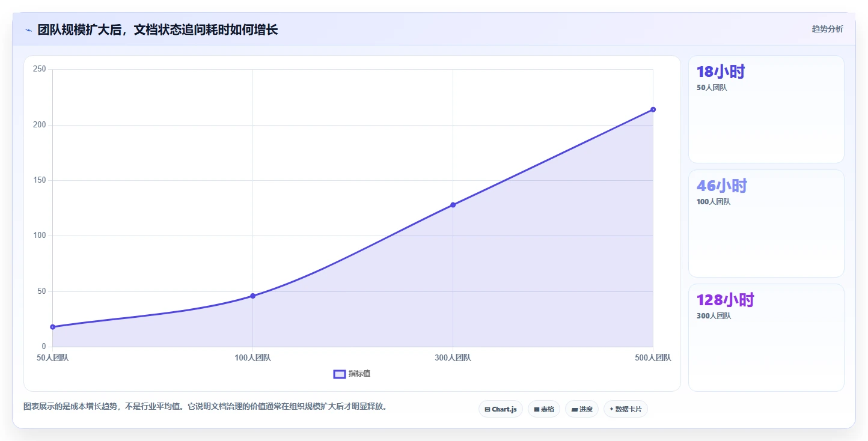Click the footnote text starting 图表展示的是
Viewport: 868px width, 441px height.
click(207, 407)
